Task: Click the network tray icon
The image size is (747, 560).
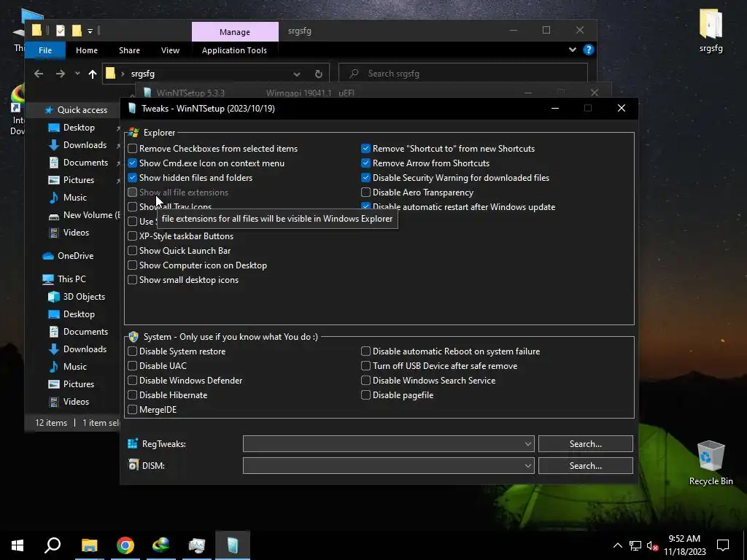Action: [635, 545]
